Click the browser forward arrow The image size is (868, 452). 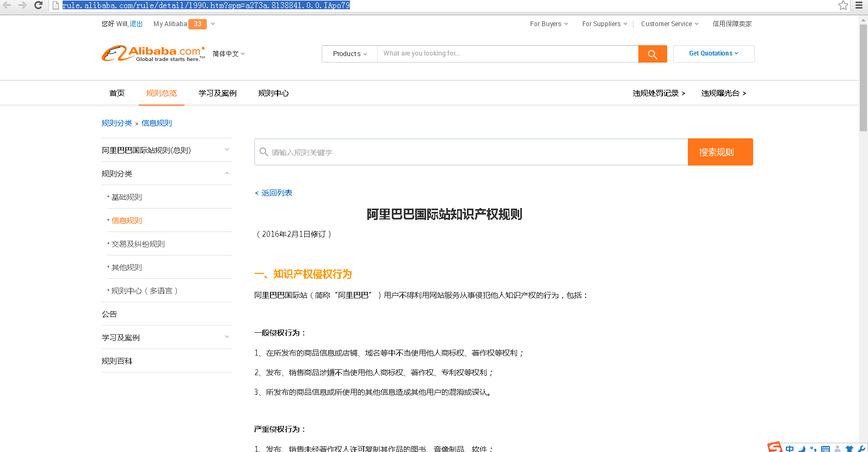22,5
